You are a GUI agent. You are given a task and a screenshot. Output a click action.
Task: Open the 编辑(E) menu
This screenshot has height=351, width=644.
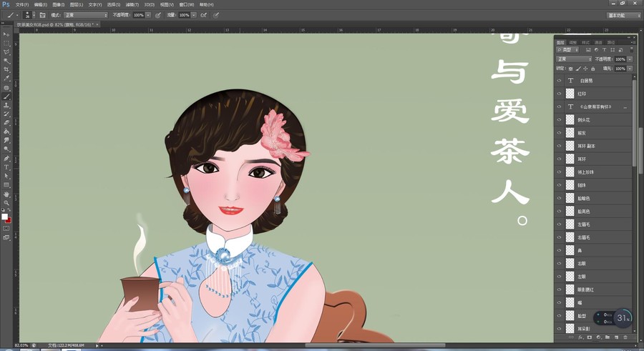click(x=41, y=4)
